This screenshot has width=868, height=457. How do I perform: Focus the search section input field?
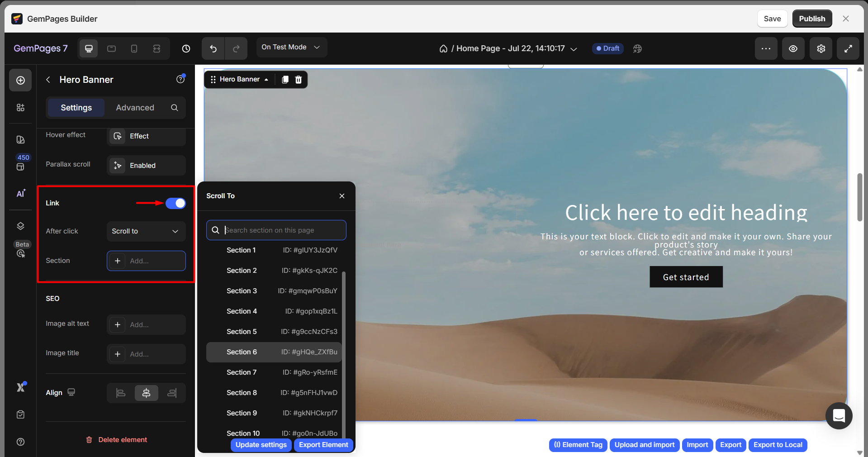(283, 230)
